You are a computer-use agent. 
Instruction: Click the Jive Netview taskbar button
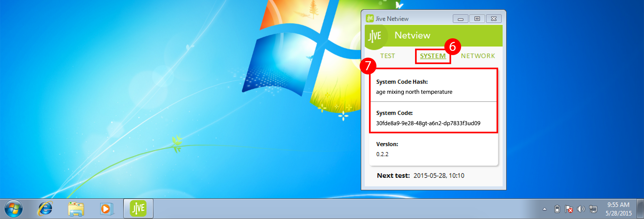coord(138,209)
